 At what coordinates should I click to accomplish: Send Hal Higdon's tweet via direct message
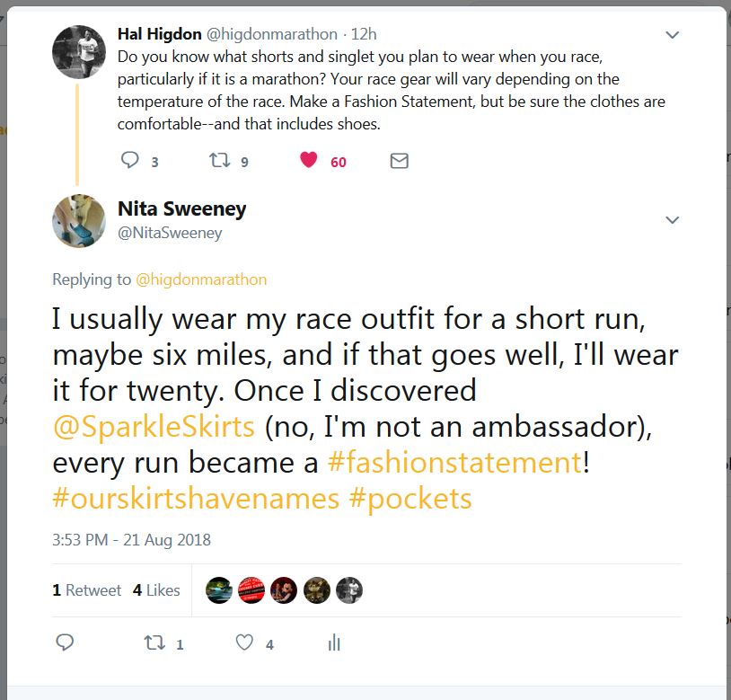[400, 161]
